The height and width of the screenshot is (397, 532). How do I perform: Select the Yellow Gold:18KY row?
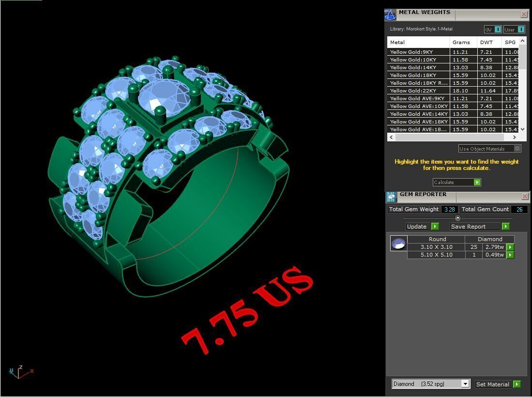453,76
